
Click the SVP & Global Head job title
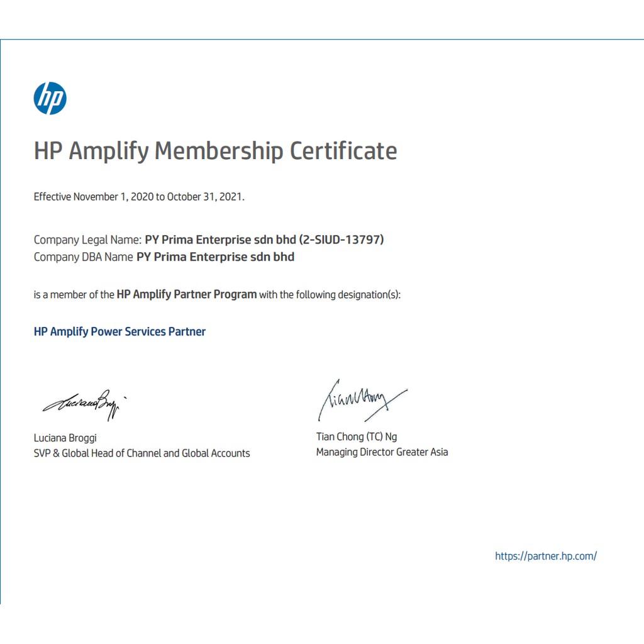click(142, 453)
